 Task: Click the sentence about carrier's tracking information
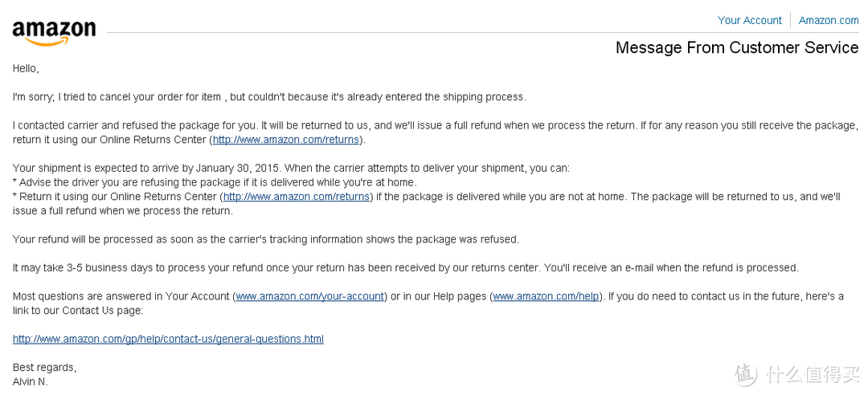266,239
